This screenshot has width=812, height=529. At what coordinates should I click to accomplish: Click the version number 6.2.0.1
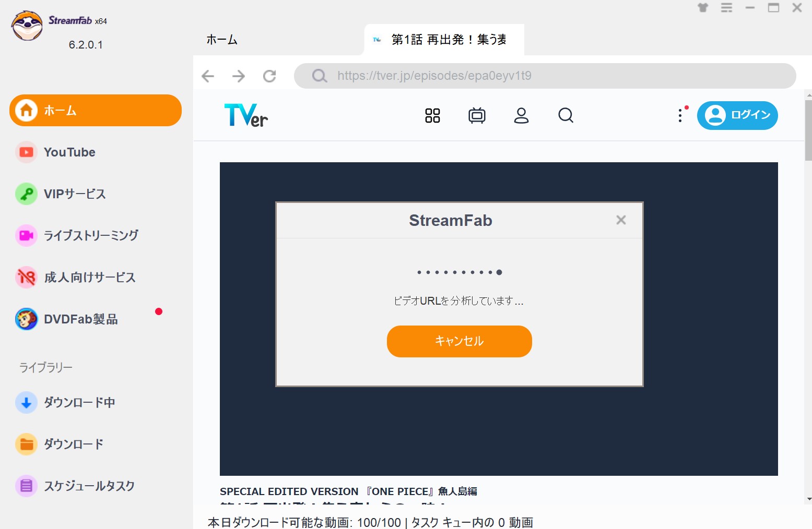click(x=86, y=45)
